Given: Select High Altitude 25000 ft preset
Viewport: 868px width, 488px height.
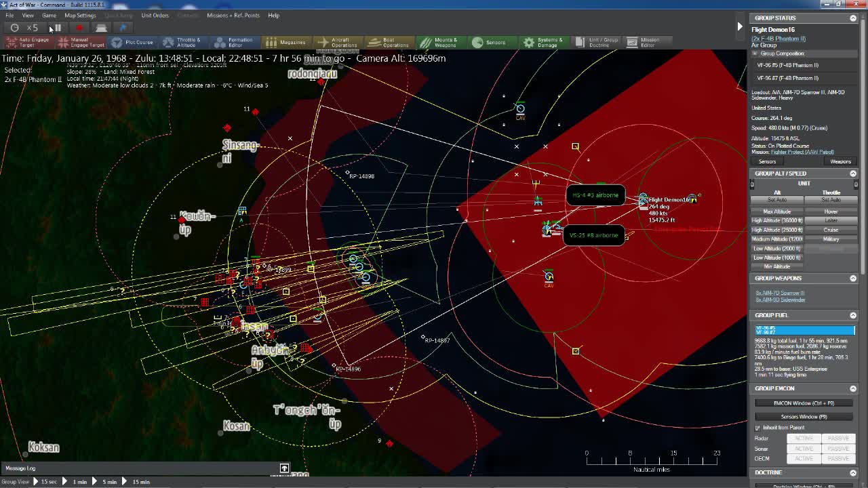Looking at the screenshot, I should click(777, 230).
